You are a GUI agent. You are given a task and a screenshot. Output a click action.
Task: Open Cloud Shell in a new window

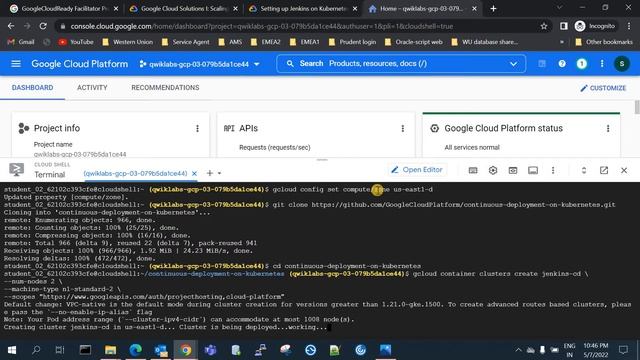tap(604, 170)
